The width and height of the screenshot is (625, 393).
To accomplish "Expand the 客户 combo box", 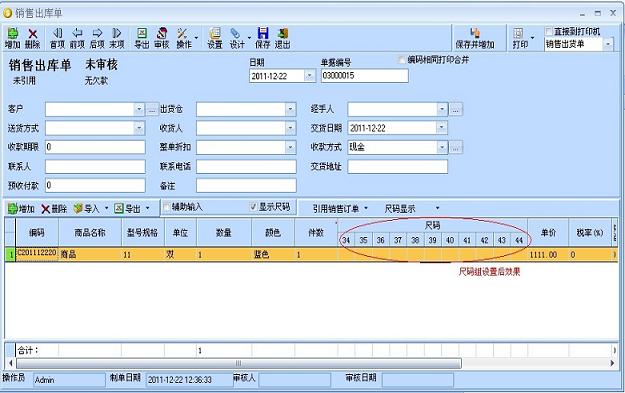I will tap(139, 109).
